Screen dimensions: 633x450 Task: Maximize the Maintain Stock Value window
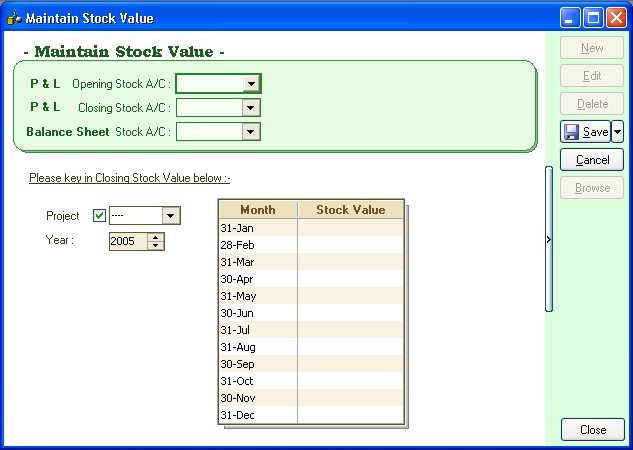[593, 18]
